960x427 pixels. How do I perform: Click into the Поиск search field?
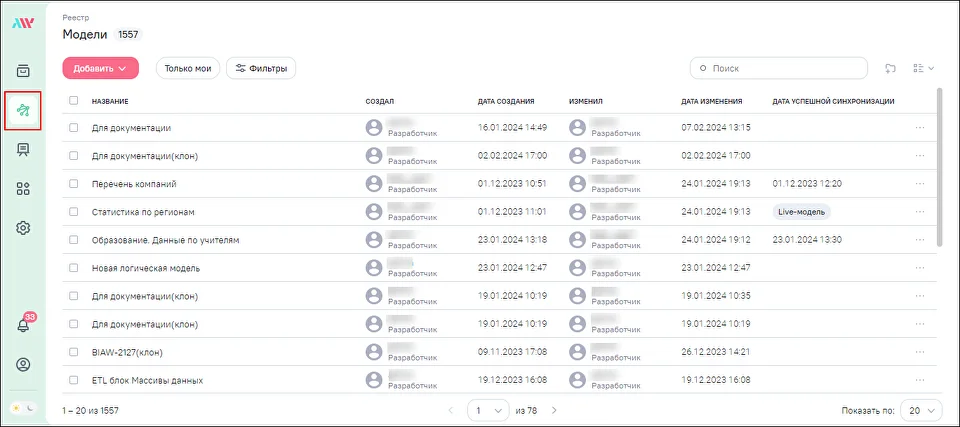point(785,68)
